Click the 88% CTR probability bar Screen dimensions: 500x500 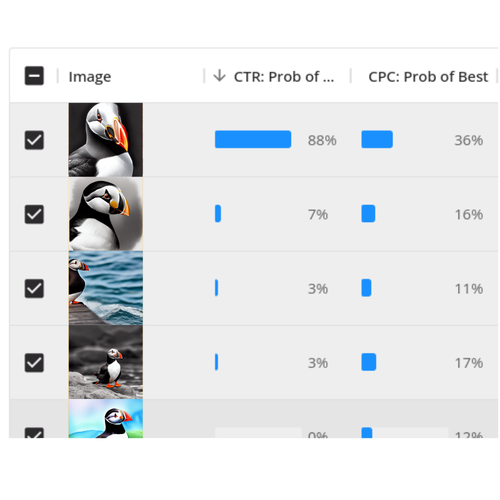[253, 139]
